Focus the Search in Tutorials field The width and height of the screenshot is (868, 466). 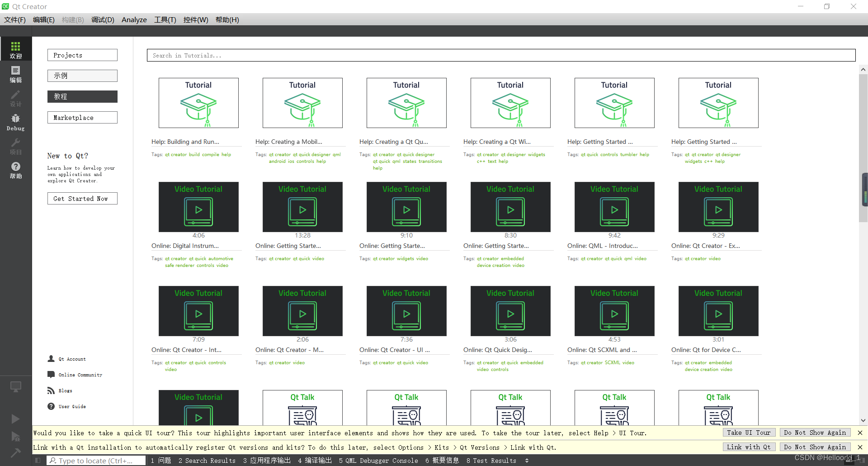click(501, 55)
